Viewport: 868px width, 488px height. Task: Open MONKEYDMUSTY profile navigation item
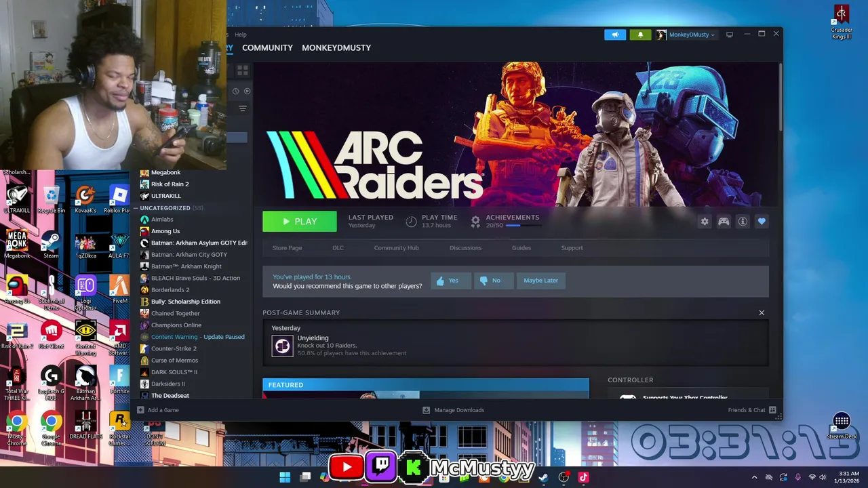[336, 47]
